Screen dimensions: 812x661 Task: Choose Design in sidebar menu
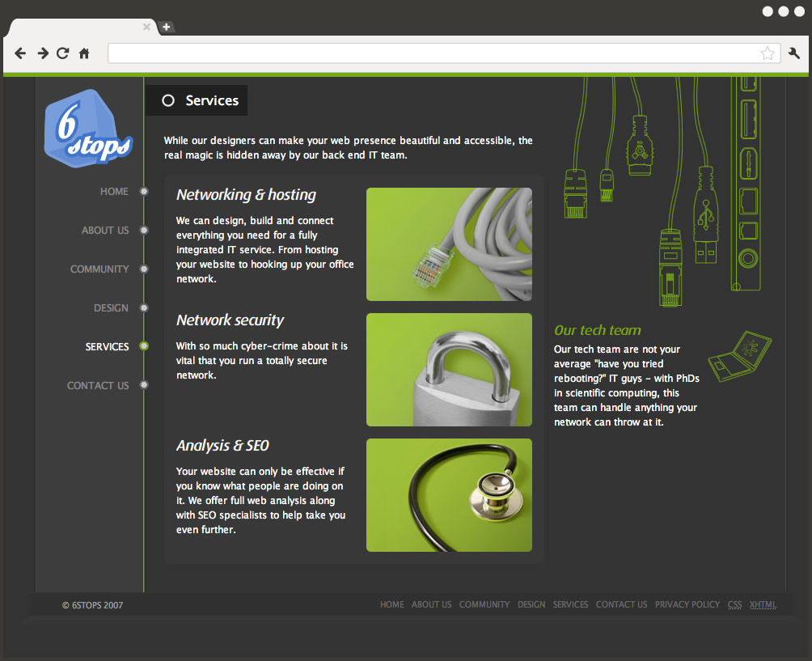coord(111,308)
